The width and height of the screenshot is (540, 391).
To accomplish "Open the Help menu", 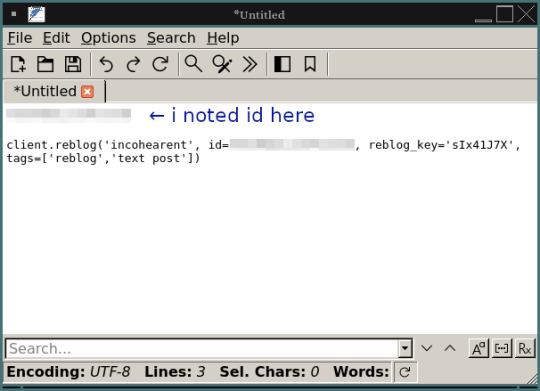I will 223,38.
